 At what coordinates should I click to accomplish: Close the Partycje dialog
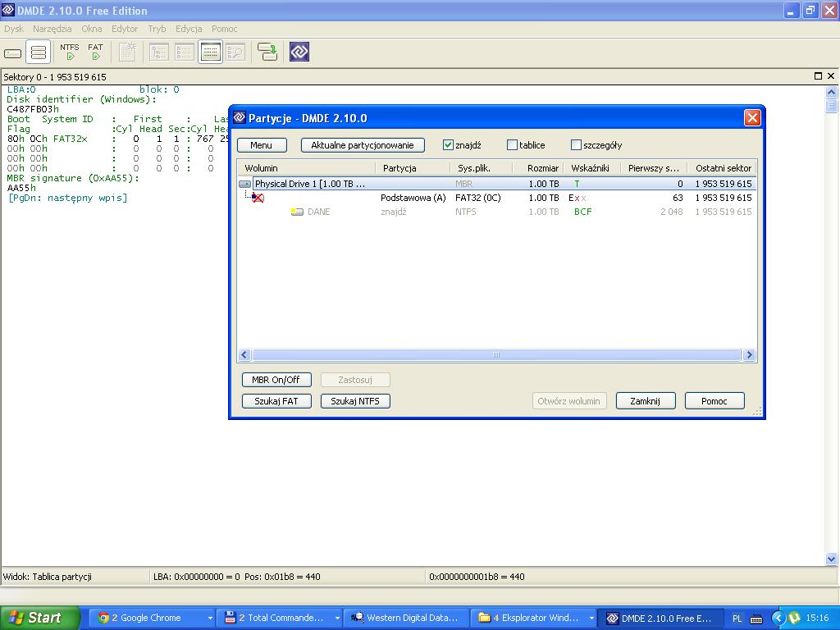pyautogui.click(x=752, y=118)
